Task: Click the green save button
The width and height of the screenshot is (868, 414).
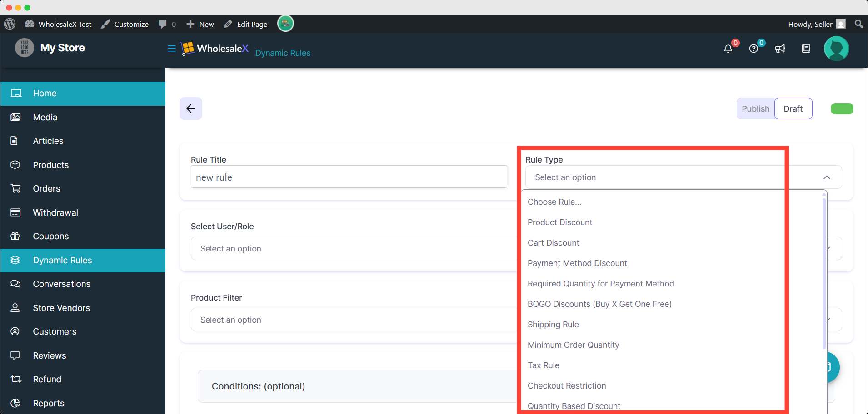Action: click(x=842, y=109)
